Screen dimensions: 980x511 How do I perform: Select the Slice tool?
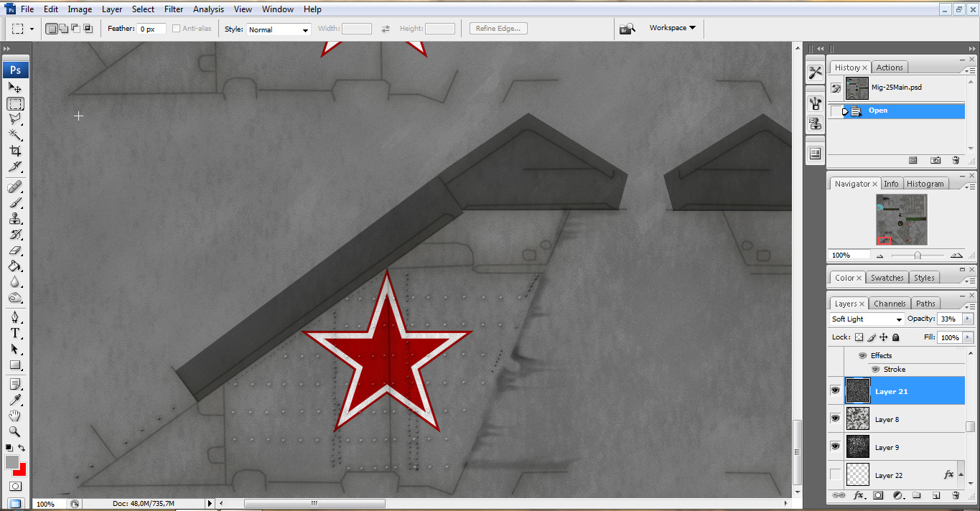15,167
